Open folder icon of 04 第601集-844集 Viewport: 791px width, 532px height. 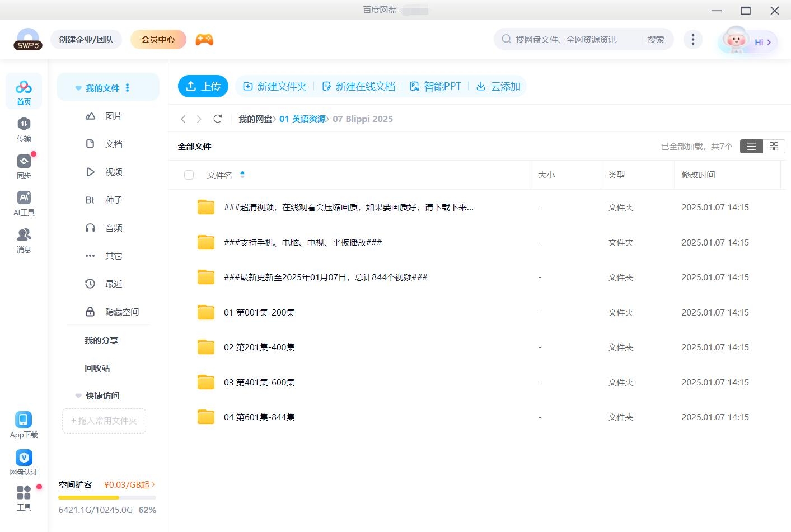point(206,417)
